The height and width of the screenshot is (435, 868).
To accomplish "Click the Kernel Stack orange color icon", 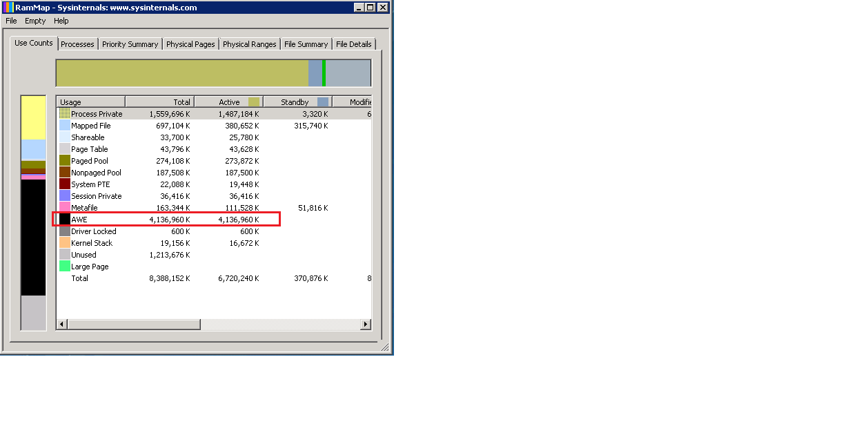I will click(x=64, y=243).
